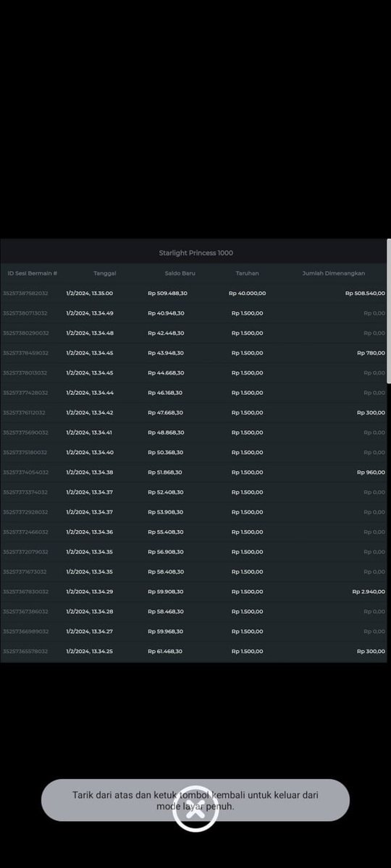Screen dimensions: 391x868
Task: Open session ID 35257367830032
Action: tap(25, 592)
